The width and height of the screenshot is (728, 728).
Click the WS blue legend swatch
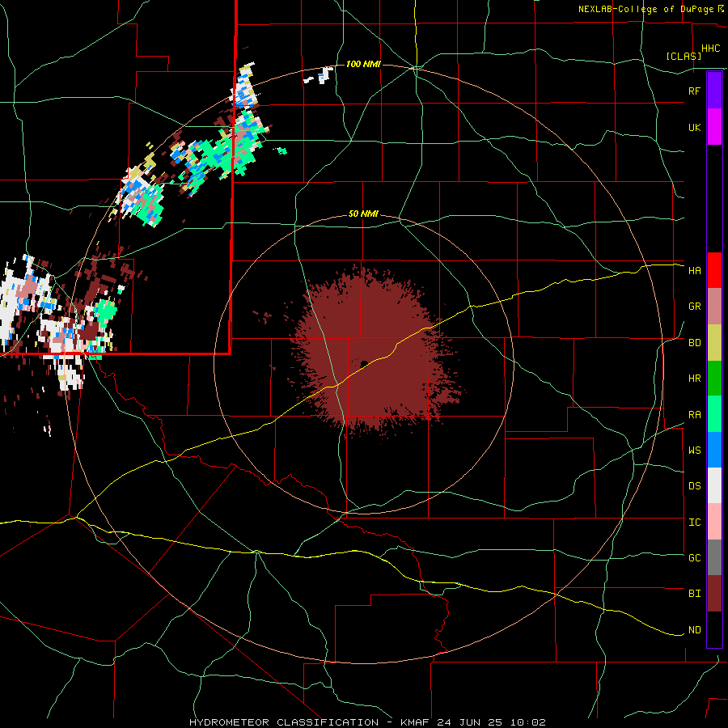pos(714,450)
